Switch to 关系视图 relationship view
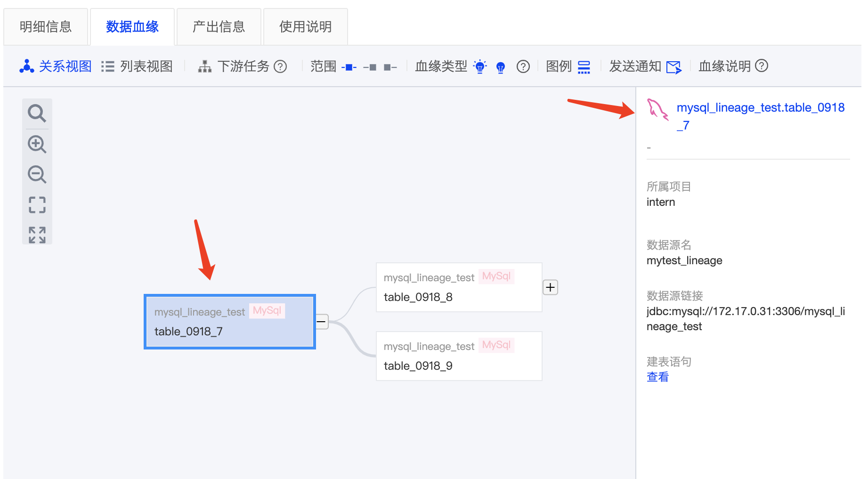This screenshot has height=479, width=868. pos(56,66)
